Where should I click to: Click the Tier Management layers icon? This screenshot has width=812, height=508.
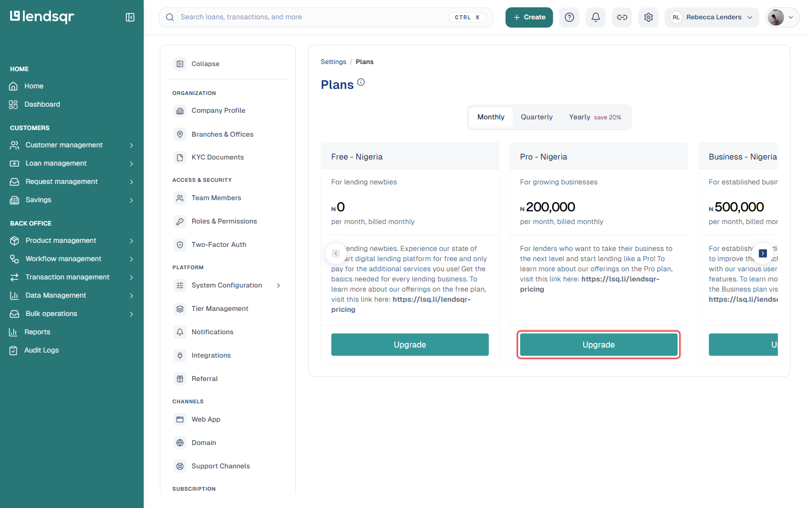pos(180,309)
